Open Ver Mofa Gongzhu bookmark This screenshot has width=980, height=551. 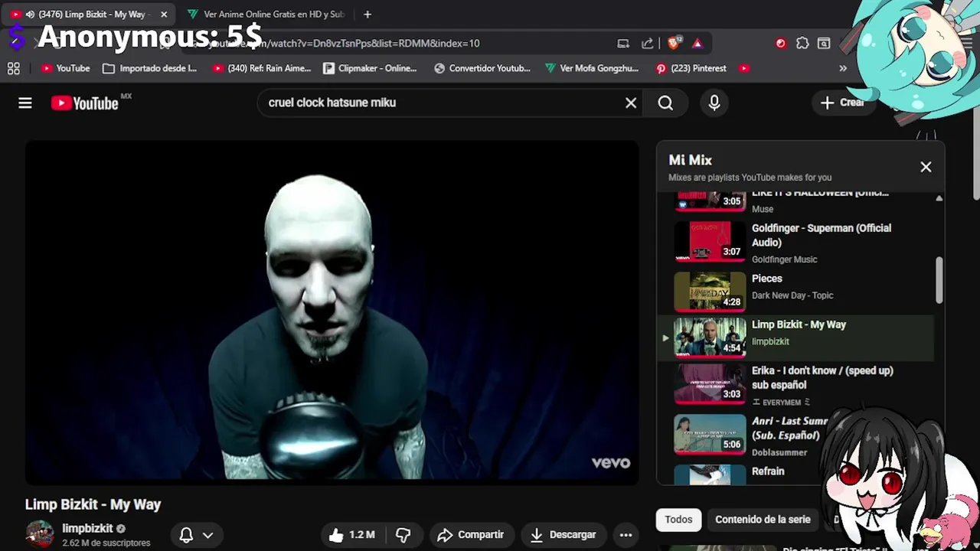[592, 68]
